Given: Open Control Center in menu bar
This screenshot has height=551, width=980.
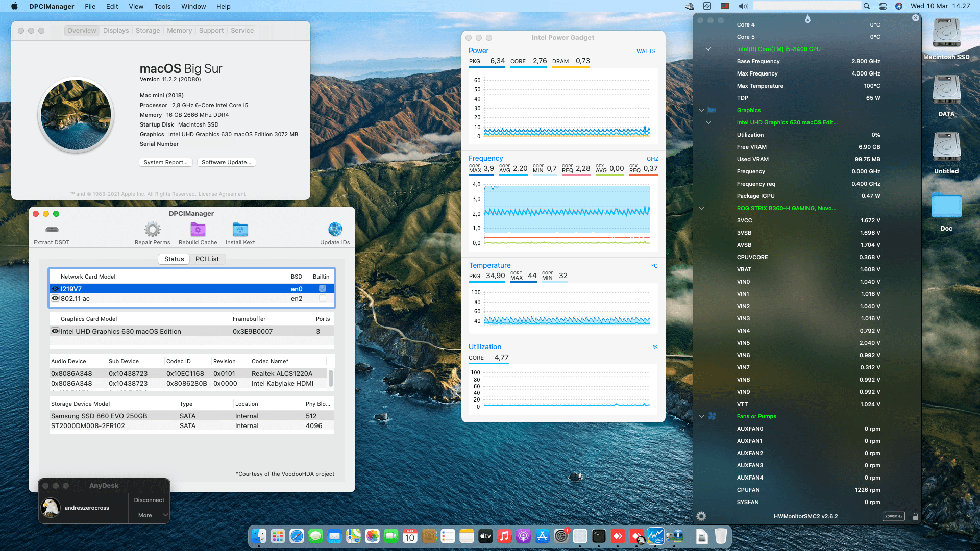Looking at the screenshot, I should coord(883,6).
